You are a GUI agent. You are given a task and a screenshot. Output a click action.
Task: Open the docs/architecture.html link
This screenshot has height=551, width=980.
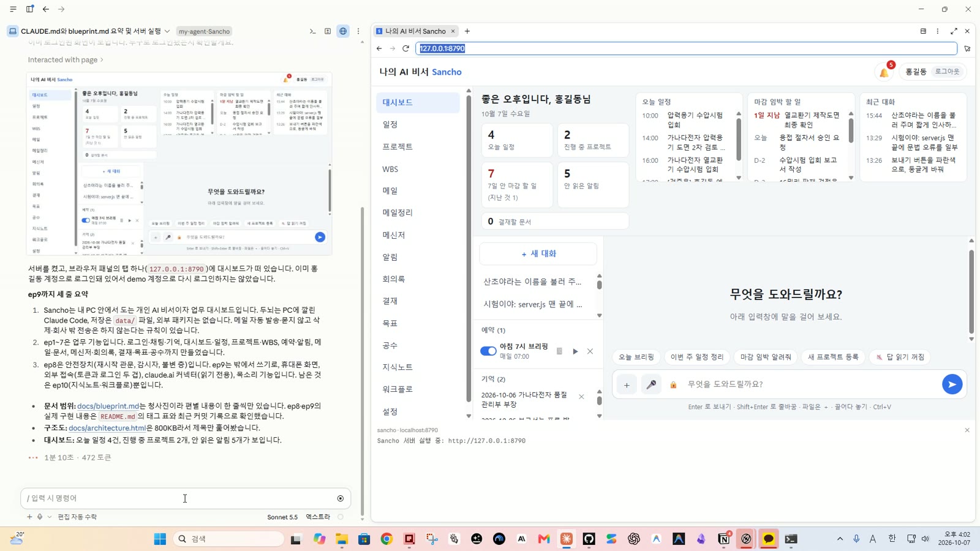click(107, 428)
